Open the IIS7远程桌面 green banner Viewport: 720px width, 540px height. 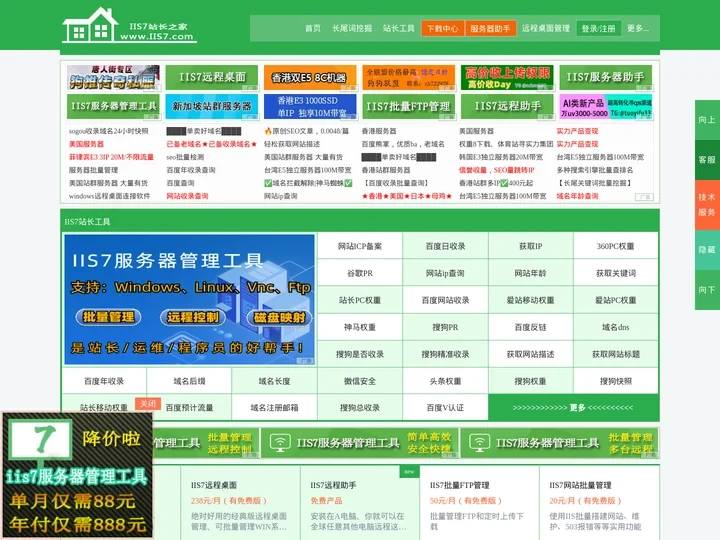212,77
